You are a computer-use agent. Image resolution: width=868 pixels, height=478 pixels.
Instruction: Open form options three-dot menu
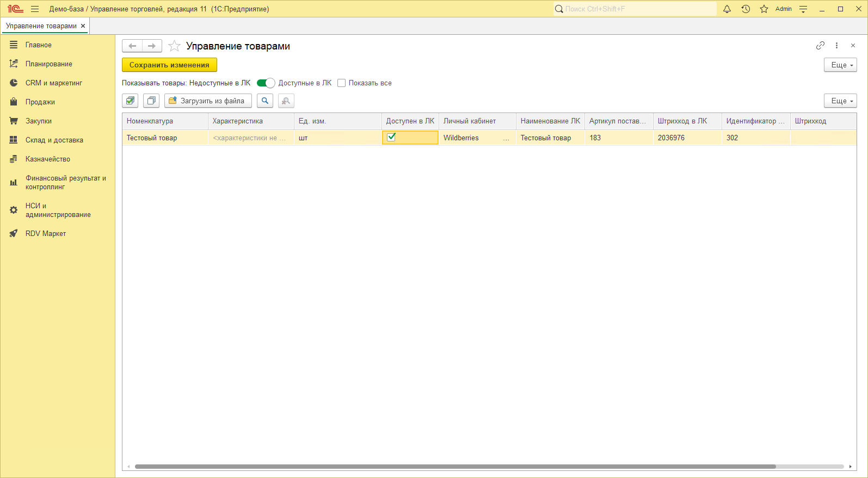point(836,46)
